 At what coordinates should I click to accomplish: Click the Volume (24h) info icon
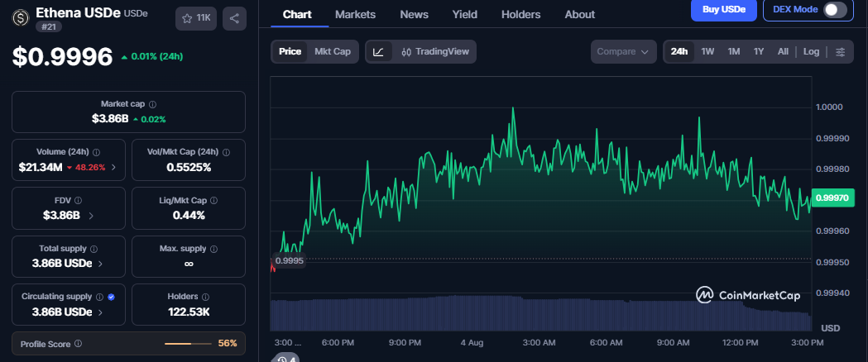click(96, 152)
